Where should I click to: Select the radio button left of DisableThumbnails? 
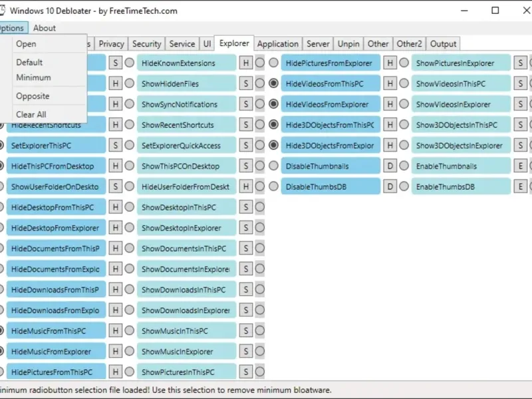click(x=273, y=166)
